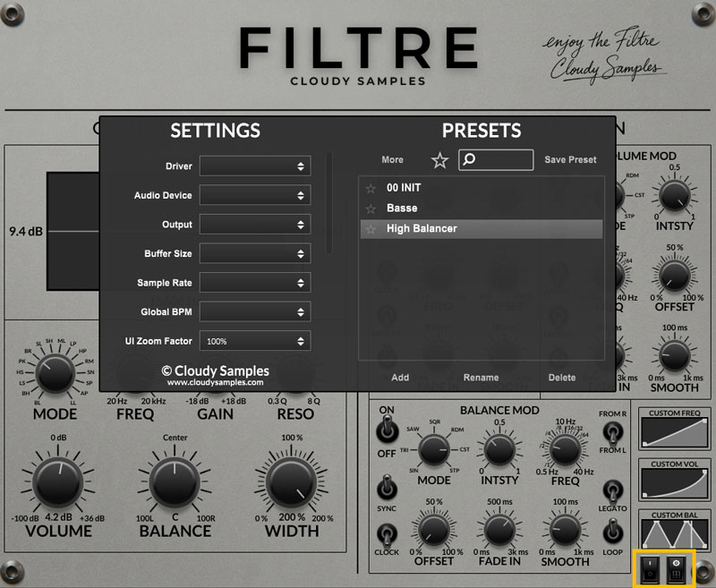Favorite the Basse preset with its star
The image size is (716, 588).
tap(371, 209)
